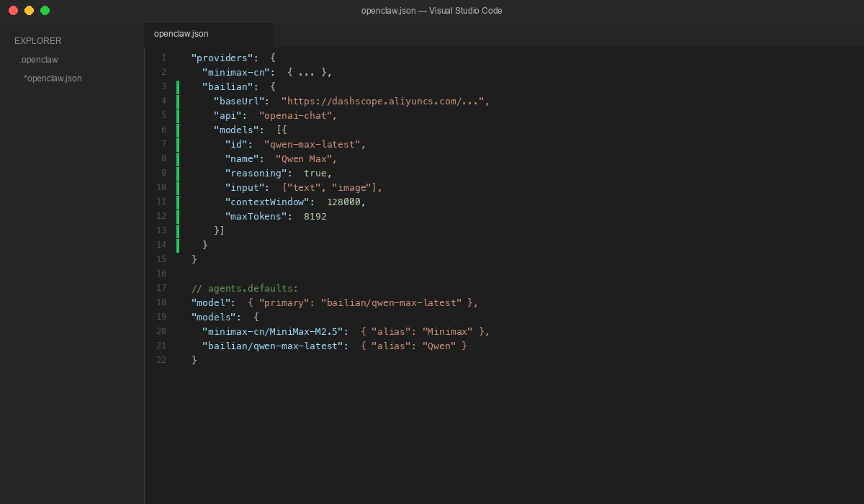Click the 128000 value

click(x=343, y=202)
